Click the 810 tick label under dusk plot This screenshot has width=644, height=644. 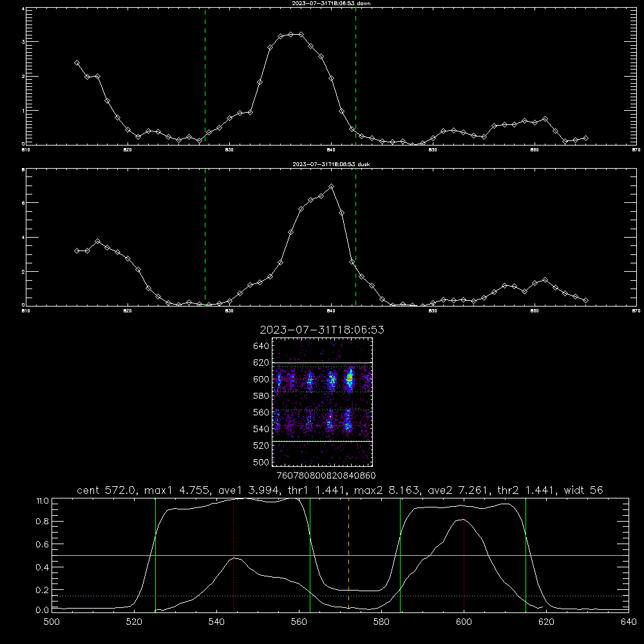(x=26, y=311)
